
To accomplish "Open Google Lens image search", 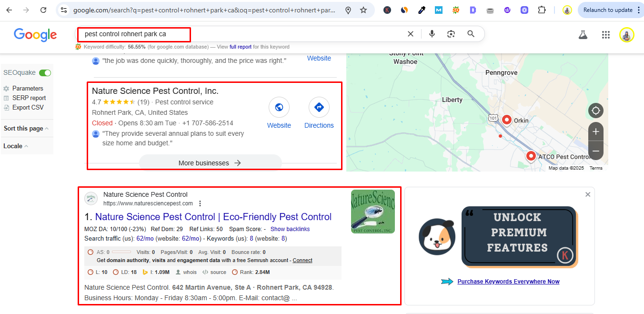I will [x=451, y=34].
